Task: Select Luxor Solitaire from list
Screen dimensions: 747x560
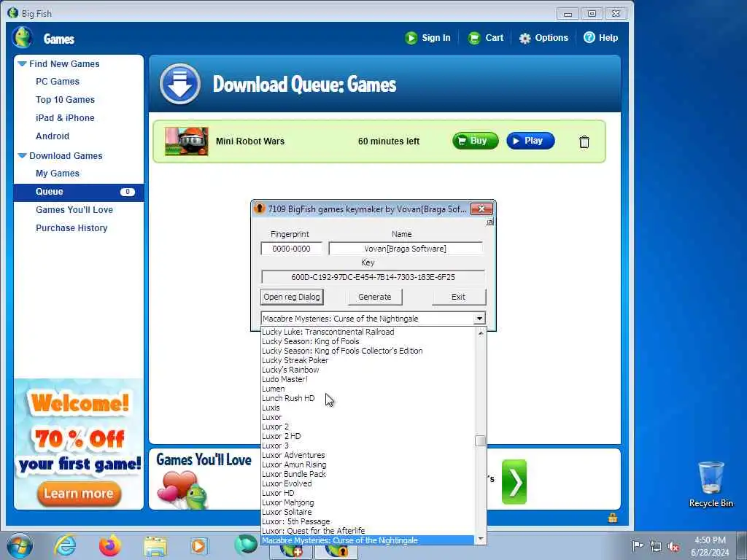Action: (x=368, y=512)
